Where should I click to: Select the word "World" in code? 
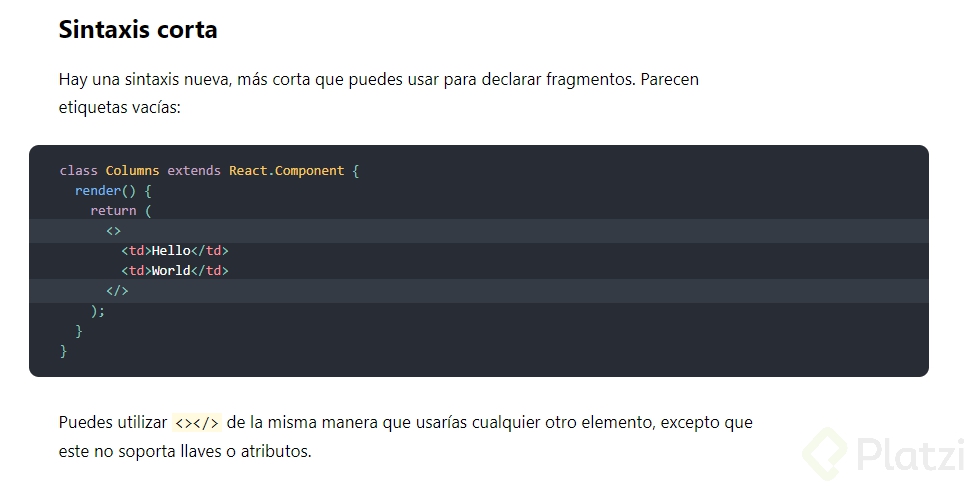pyautogui.click(x=171, y=271)
